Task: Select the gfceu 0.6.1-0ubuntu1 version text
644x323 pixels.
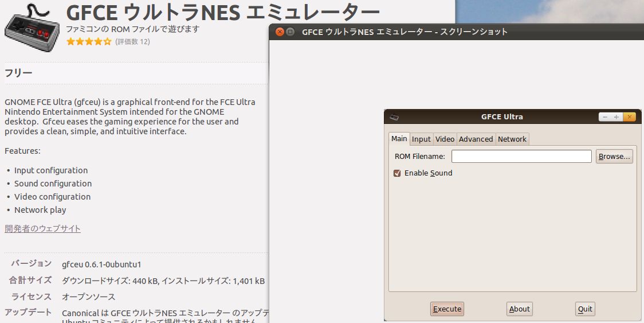Action: point(101,264)
